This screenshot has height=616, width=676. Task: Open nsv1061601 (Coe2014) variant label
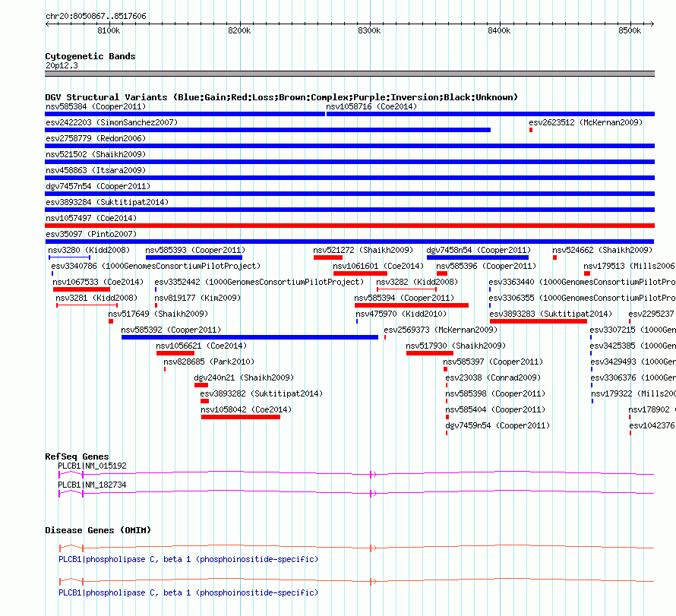pos(378,266)
